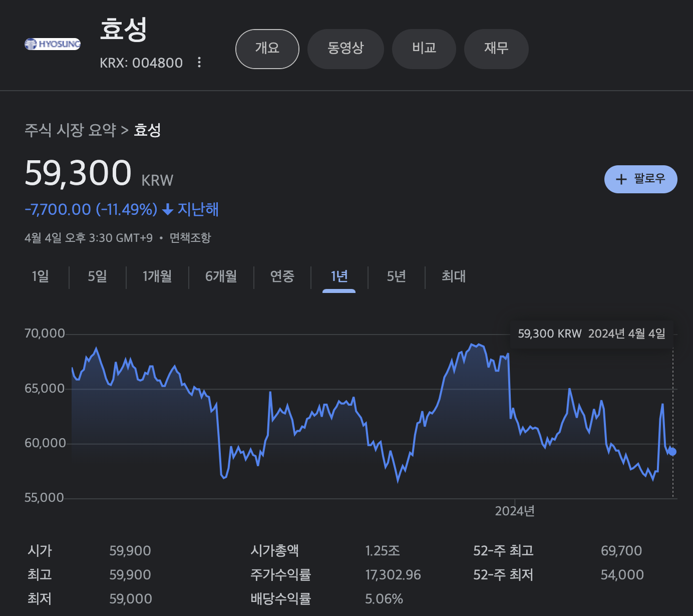Image resolution: width=693 pixels, height=616 pixels.
Task: Click the plus icon in the 팔로우 button
Action: [621, 179]
